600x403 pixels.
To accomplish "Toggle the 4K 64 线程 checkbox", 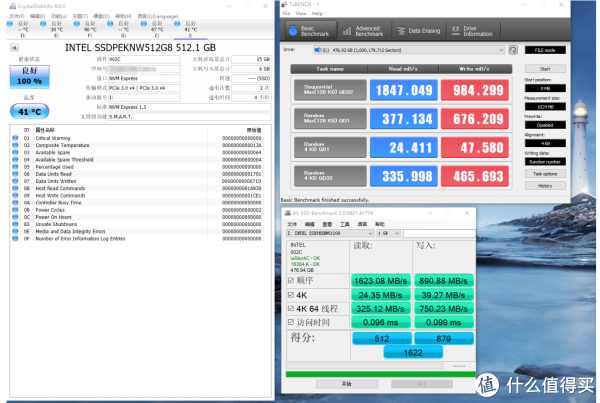I will point(291,308).
